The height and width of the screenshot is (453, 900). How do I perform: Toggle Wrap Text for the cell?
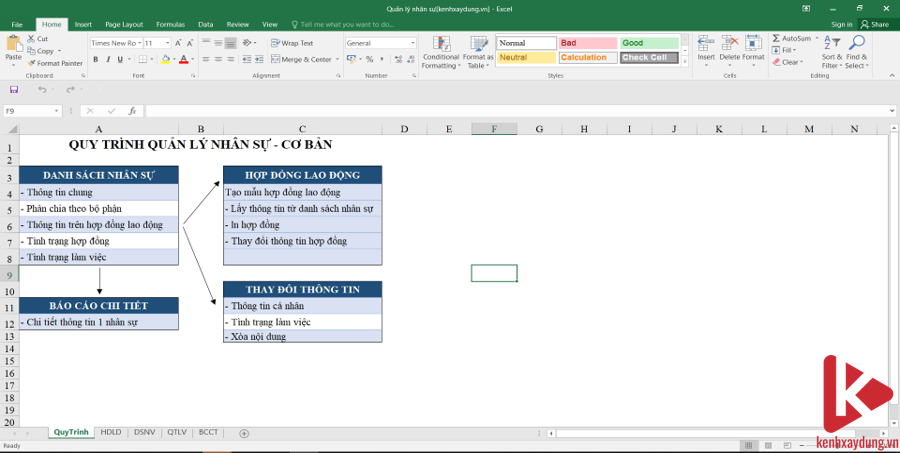tap(276, 43)
